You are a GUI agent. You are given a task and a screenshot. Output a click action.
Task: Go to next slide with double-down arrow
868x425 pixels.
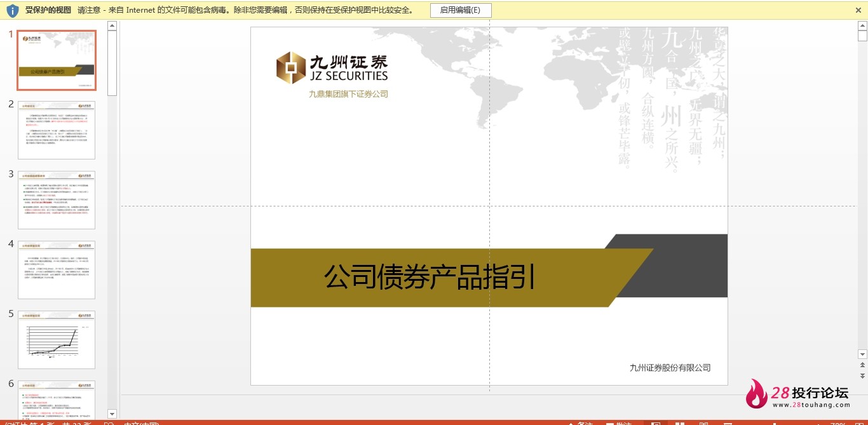(862, 376)
